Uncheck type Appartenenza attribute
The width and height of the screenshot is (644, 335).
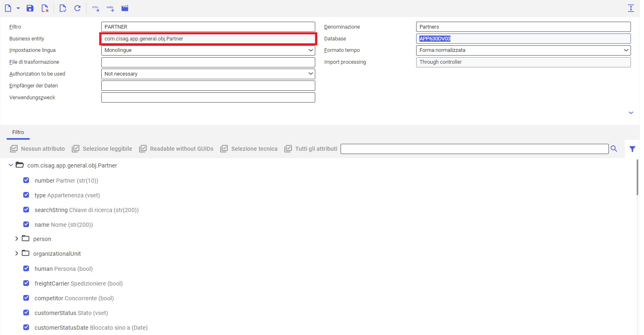pyautogui.click(x=26, y=195)
